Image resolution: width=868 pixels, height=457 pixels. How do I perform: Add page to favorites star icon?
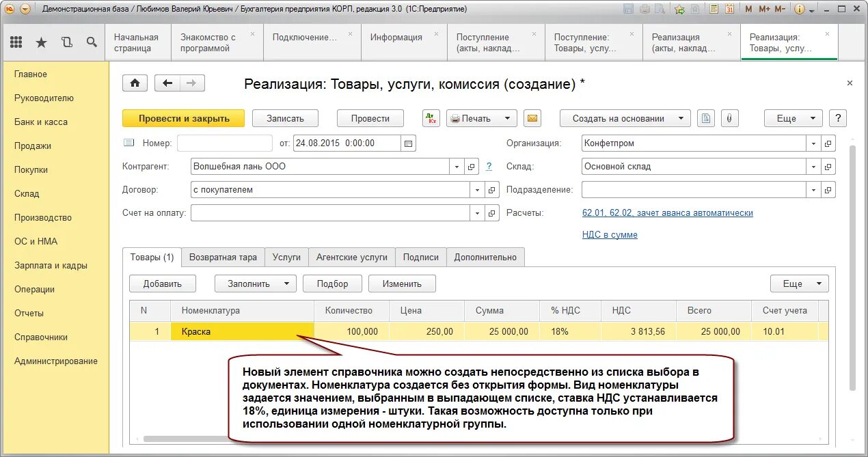tap(679, 9)
